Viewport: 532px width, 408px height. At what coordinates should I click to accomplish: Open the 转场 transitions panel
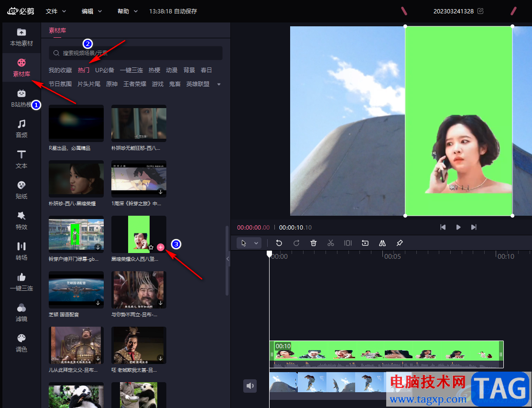click(22, 251)
